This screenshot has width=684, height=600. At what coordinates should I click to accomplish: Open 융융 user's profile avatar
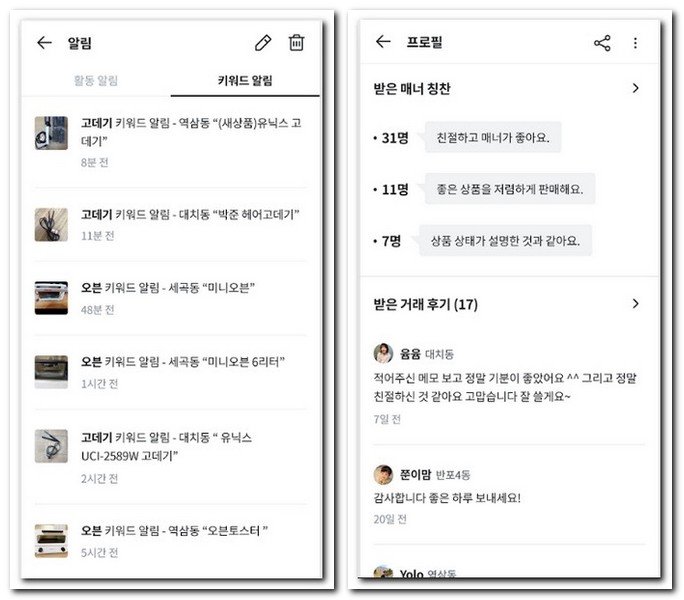pyautogui.click(x=383, y=353)
